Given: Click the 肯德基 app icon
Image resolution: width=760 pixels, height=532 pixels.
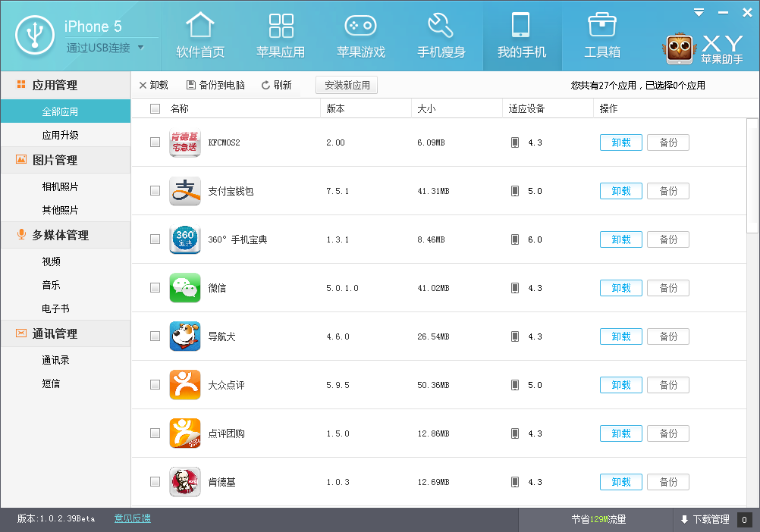Looking at the screenshot, I should coord(184,482).
